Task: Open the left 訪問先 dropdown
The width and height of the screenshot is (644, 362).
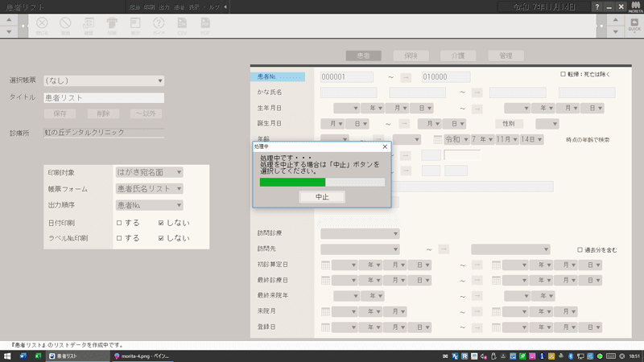Action: (360, 249)
